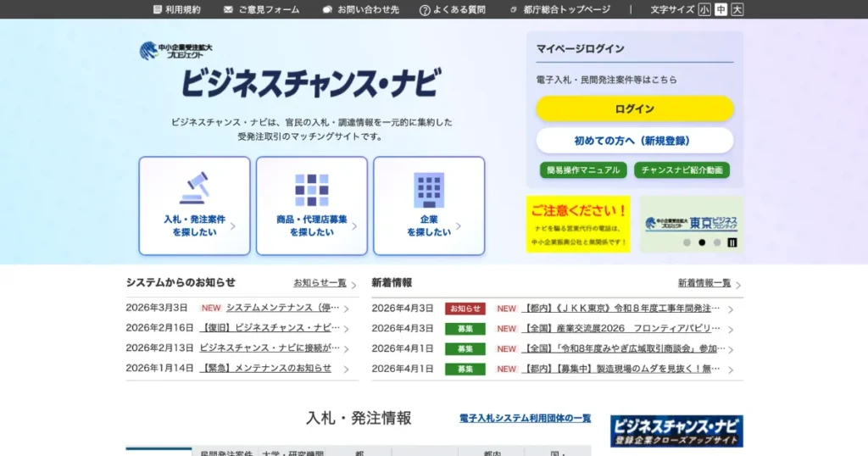Click the building icon for 企業を探したい
868x456 pixels.
coord(429,190)
